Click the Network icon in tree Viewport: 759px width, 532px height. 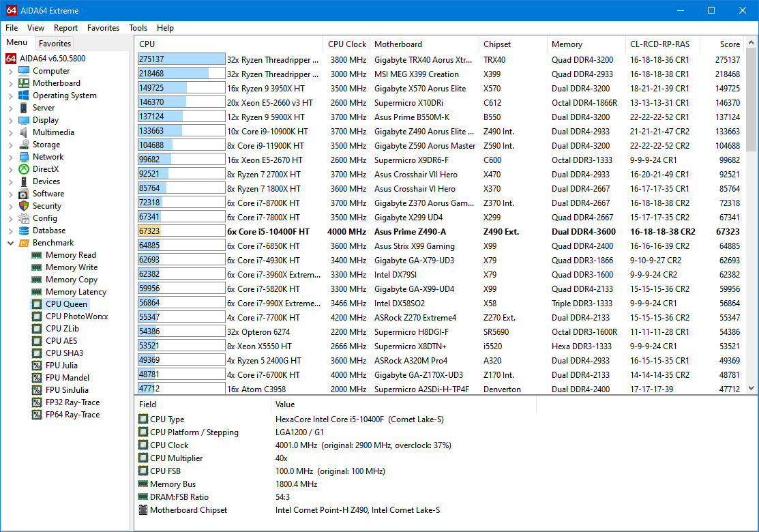click(x=24, y=156)
